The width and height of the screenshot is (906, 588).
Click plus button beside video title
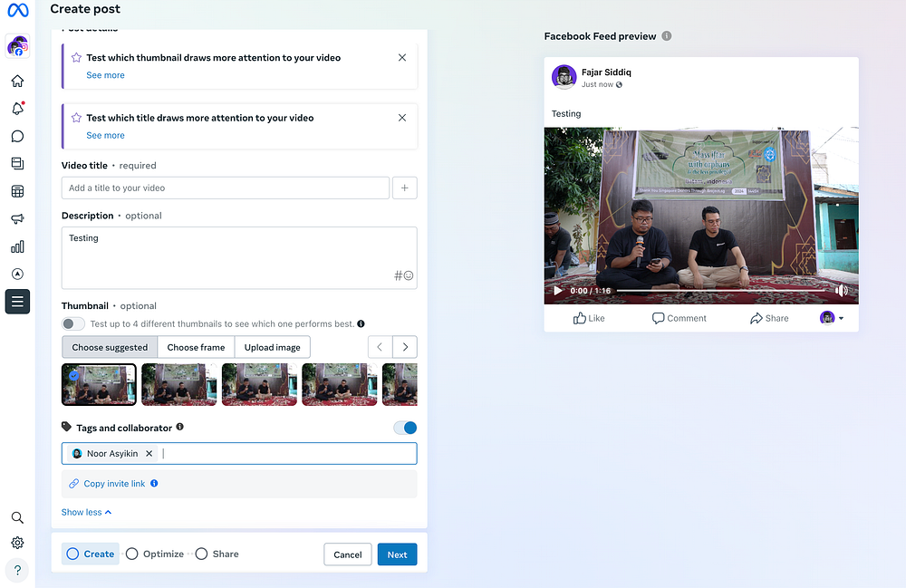[x=404, y=188]
